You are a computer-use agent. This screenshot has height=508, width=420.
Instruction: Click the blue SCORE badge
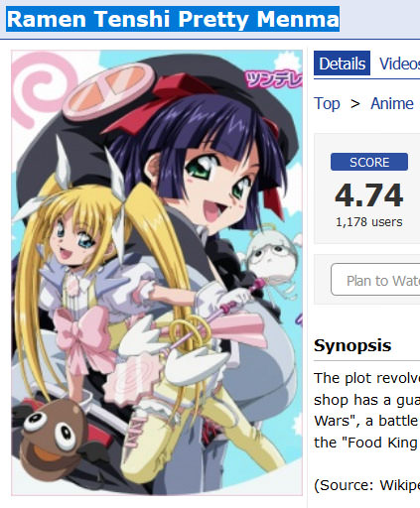(369, 162)
